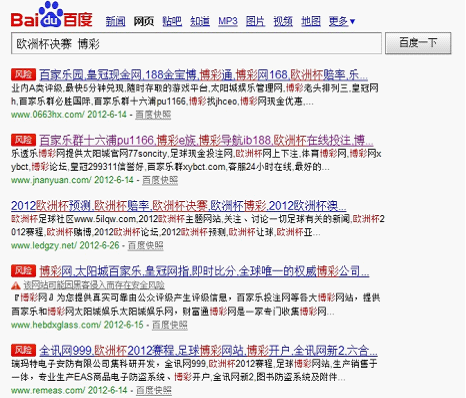This screenshot has height=398, width=466.
Task: Click the 风险 badge beside the jnanyuan.com result
Action: pos(23,140)
